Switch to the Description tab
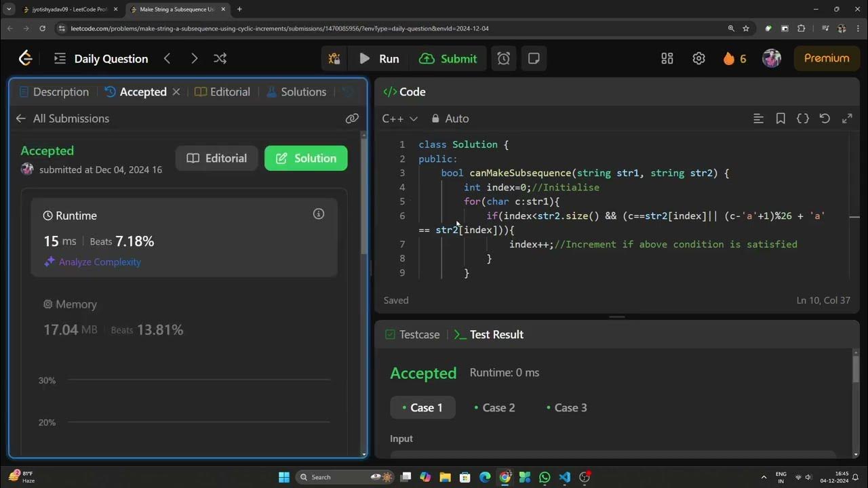The width and height of the screenshot is (868, 488). [x=54, y=91]
